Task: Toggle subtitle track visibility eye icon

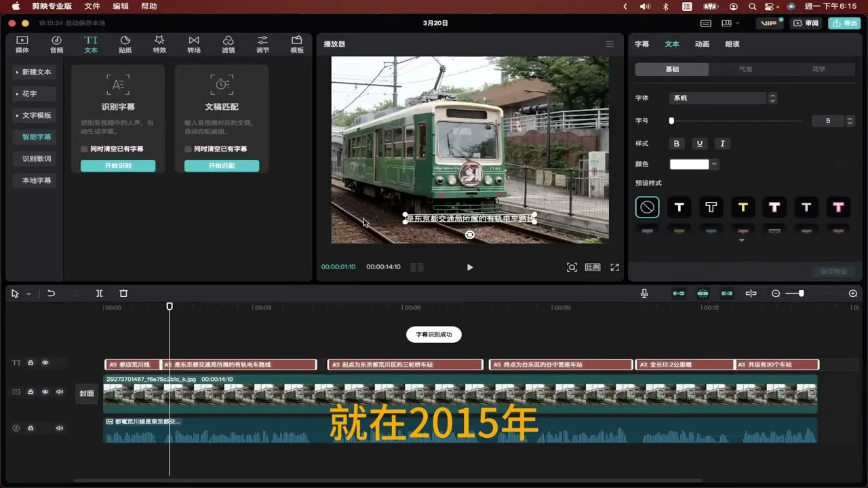Action: (45, 363)
